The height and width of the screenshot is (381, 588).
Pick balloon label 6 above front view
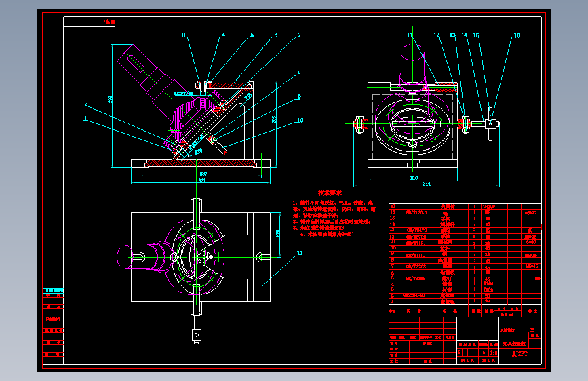275,35
